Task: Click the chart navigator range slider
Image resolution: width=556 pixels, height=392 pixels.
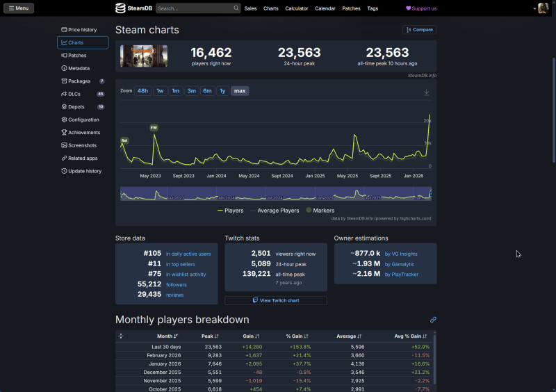Action: 276,194
